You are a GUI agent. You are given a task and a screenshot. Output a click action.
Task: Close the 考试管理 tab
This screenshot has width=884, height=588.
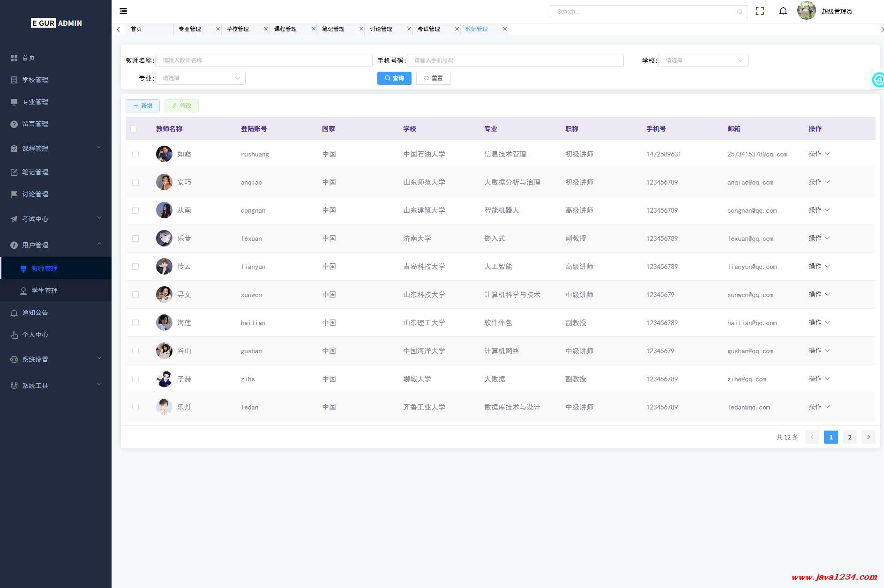pos(457,29)
